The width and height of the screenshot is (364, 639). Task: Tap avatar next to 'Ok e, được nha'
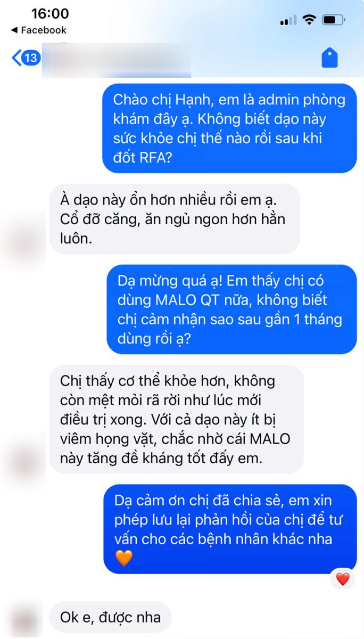tap(25, 619)
